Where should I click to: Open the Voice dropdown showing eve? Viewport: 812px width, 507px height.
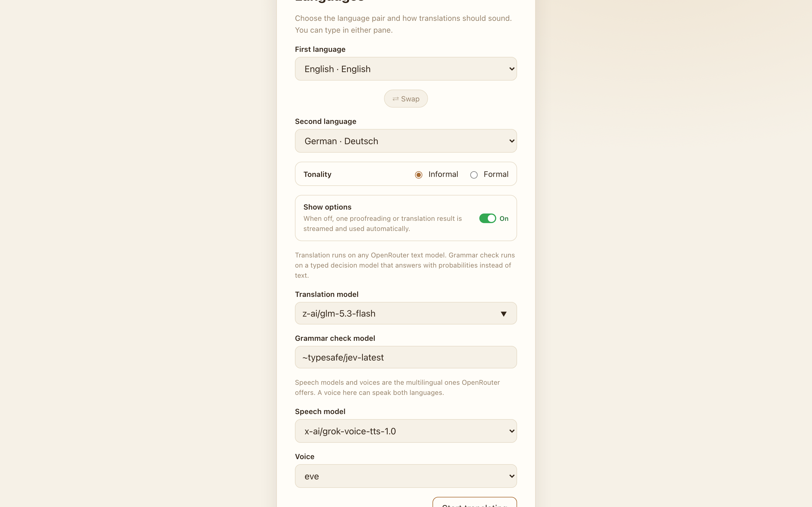coord(406,476)
